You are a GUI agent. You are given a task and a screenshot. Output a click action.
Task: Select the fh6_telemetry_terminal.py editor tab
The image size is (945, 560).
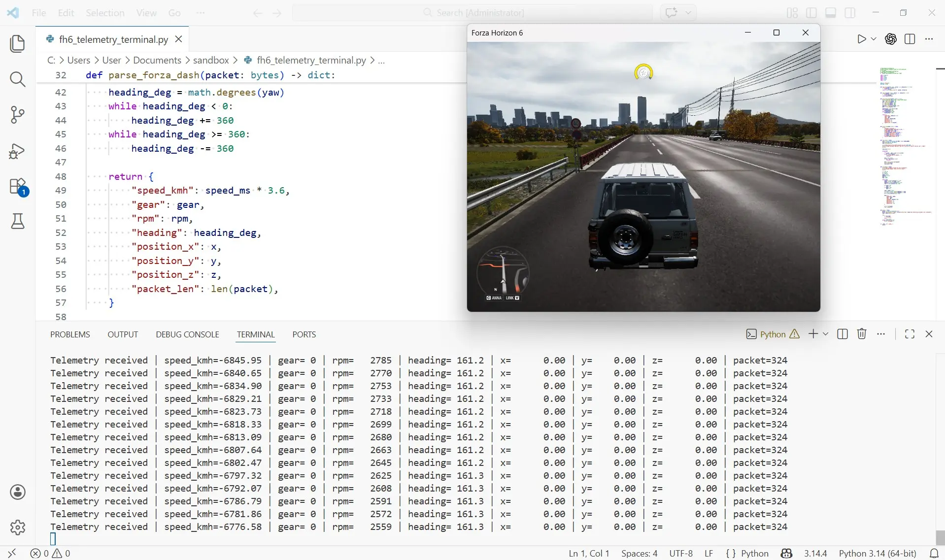[112, 39]
